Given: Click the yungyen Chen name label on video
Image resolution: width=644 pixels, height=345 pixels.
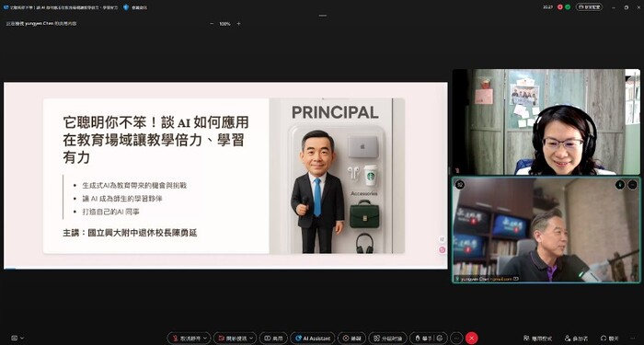Looking at the screenshot, I should [487, 279].
